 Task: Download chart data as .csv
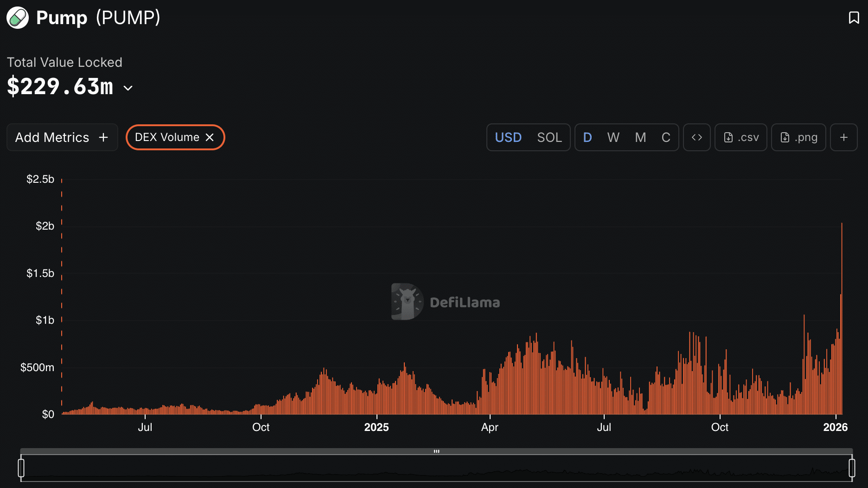coord(740,137)
